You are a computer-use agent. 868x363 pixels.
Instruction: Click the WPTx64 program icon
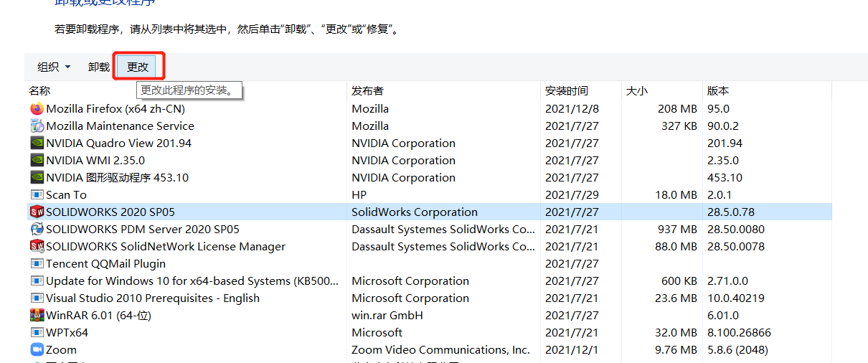[37, 333]
